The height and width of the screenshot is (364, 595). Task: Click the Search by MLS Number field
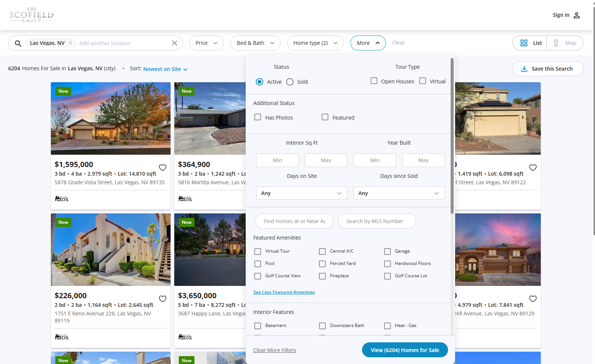[377, 221]
